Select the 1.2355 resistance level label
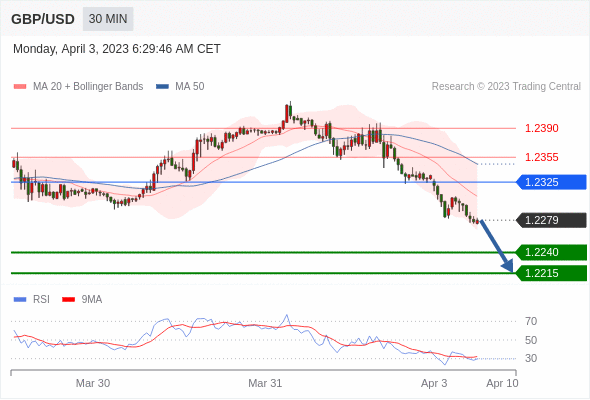This screenshot has height=400, width=590. click(x=542, y=157)
